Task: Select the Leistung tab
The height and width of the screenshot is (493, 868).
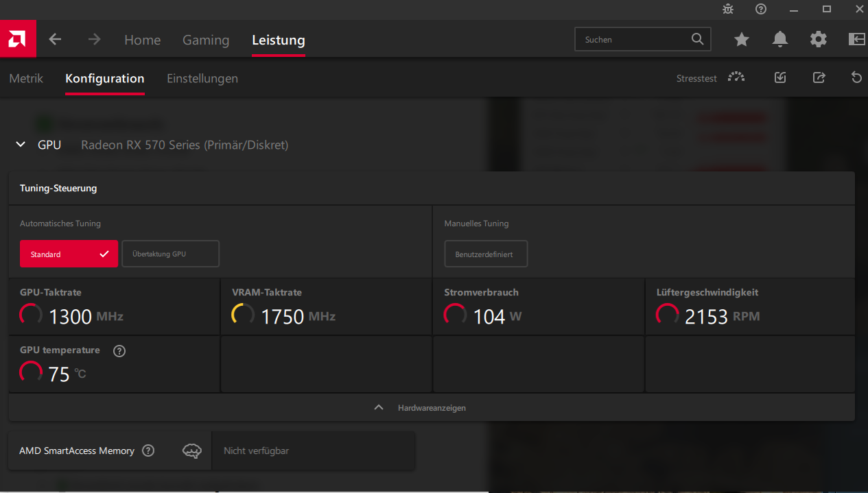Action: click(279, 40)
